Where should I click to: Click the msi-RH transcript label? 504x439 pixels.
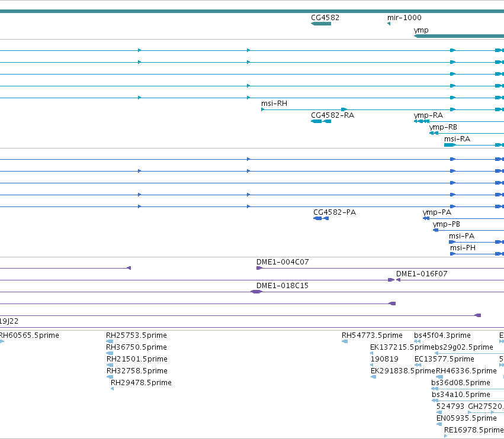(274, 104)
